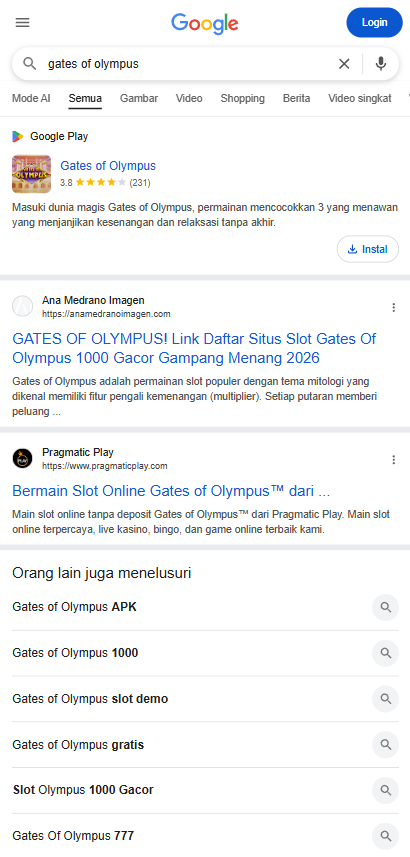Open the hamburger menu

(22, 22)
